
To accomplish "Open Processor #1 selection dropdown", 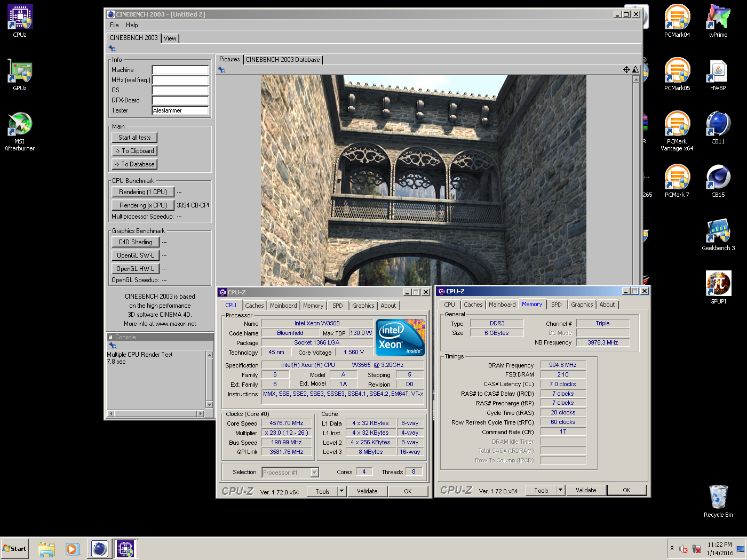I will tap(314, 473).
